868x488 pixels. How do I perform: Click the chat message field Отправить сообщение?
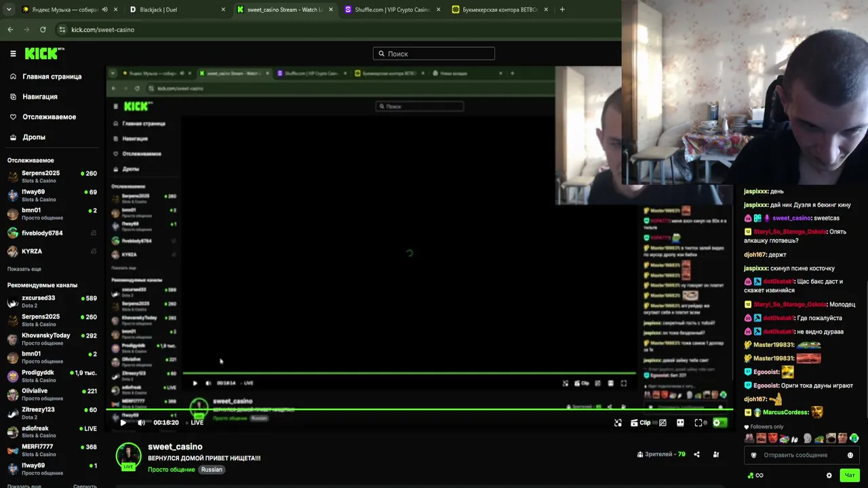pyautogui.click(x=802, y=455)
